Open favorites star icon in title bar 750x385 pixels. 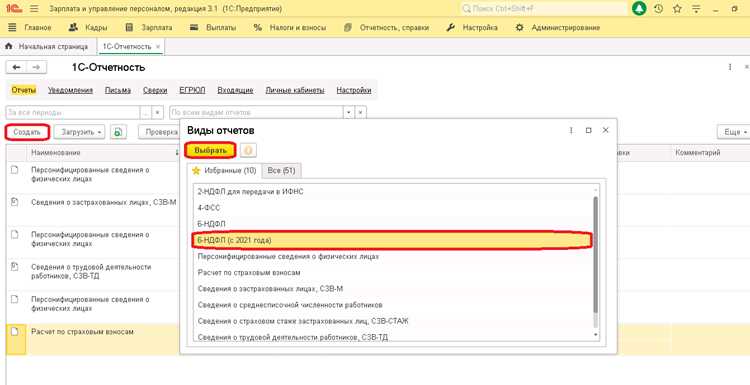pos(677,9)
